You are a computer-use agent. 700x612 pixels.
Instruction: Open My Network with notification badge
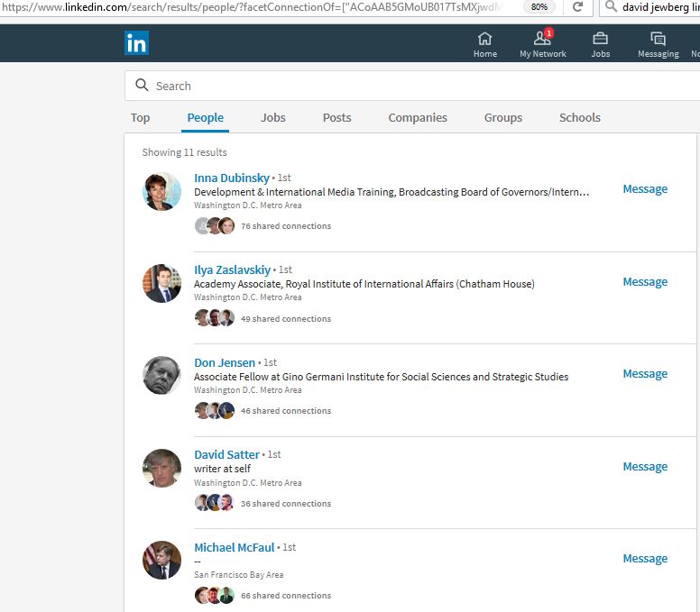(543, 45)
